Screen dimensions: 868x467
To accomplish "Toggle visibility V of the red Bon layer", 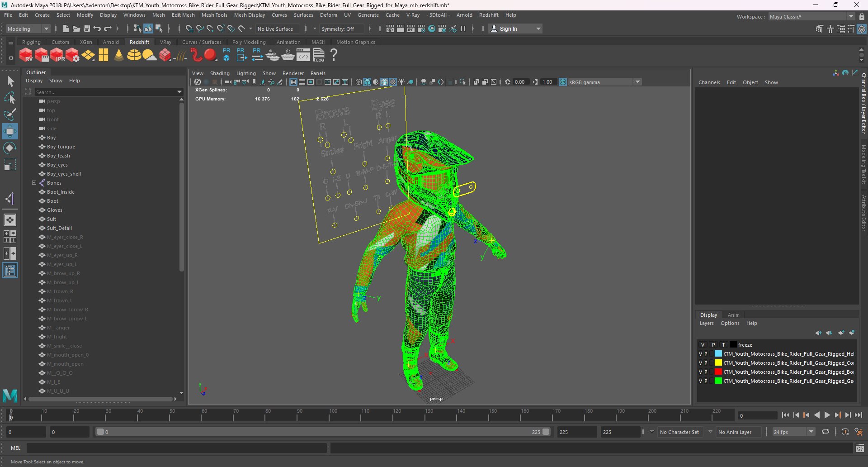I will pyautogui.click(x=700, y=372).
